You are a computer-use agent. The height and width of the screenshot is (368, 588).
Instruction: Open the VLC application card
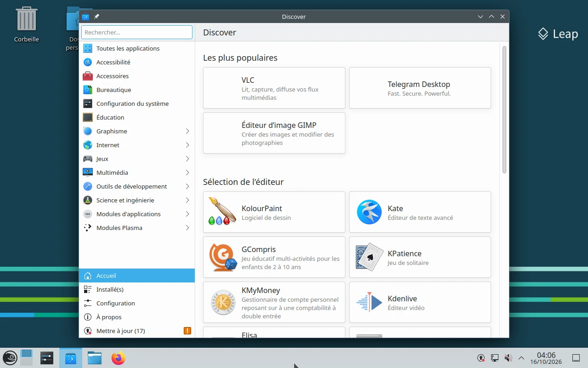pos(274,88)
